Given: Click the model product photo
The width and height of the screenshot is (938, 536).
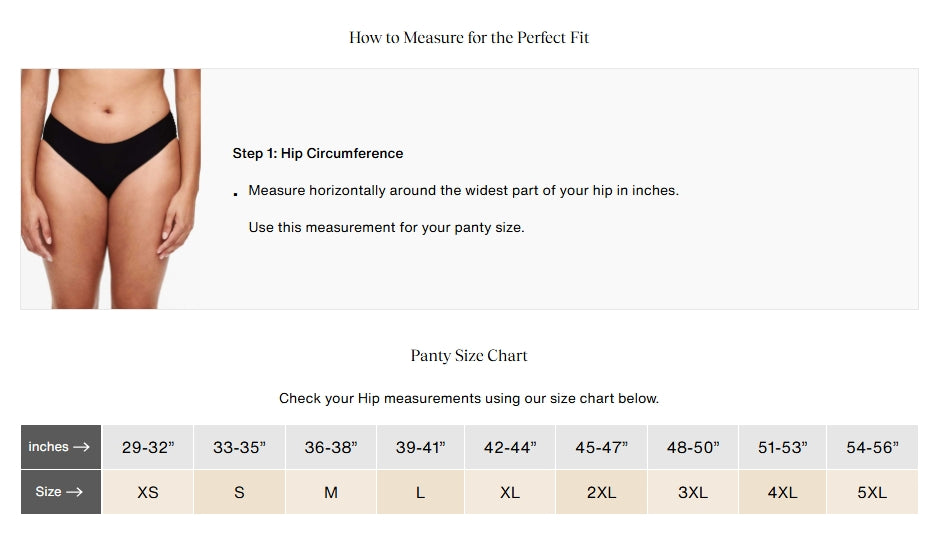Looking at the screenshot, I should click(110, 188).
